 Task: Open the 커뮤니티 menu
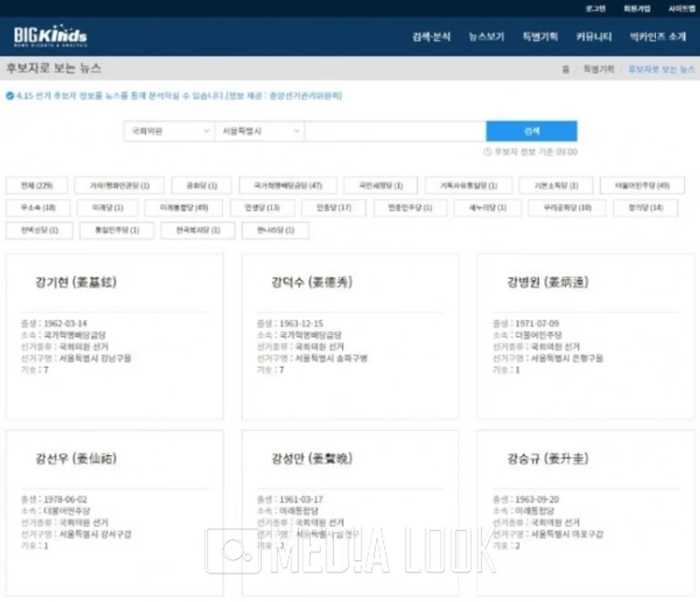[594, 37]
